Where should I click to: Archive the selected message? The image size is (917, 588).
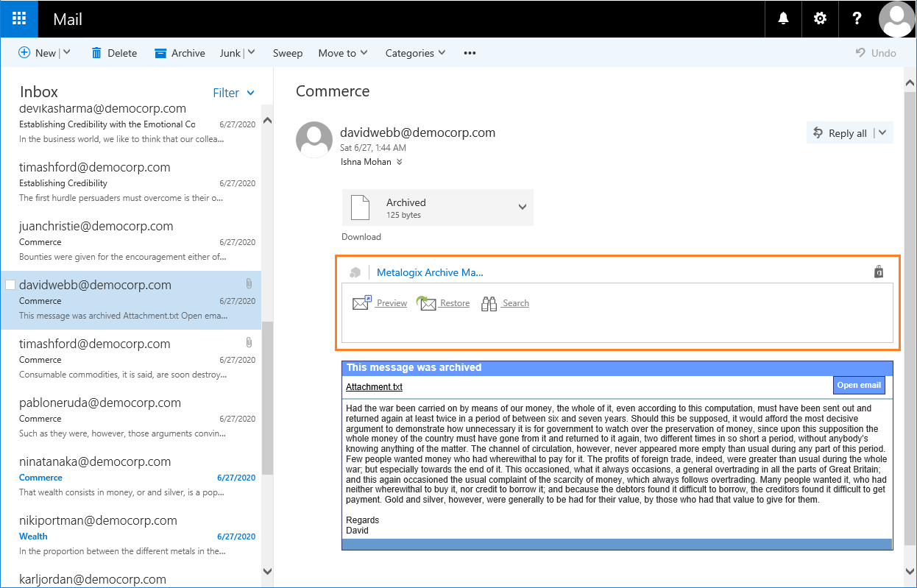[x=180, y=53]
